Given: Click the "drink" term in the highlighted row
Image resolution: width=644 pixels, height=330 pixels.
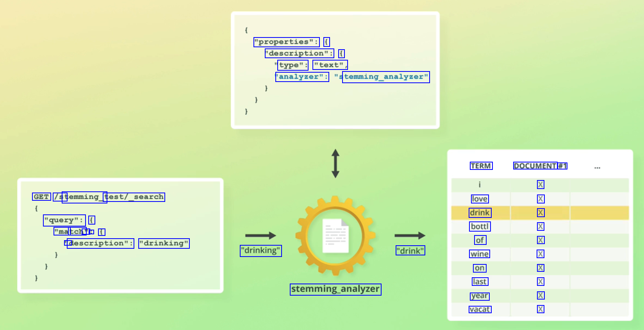Looking at the screenshot, I should click(x=480, y=213).
